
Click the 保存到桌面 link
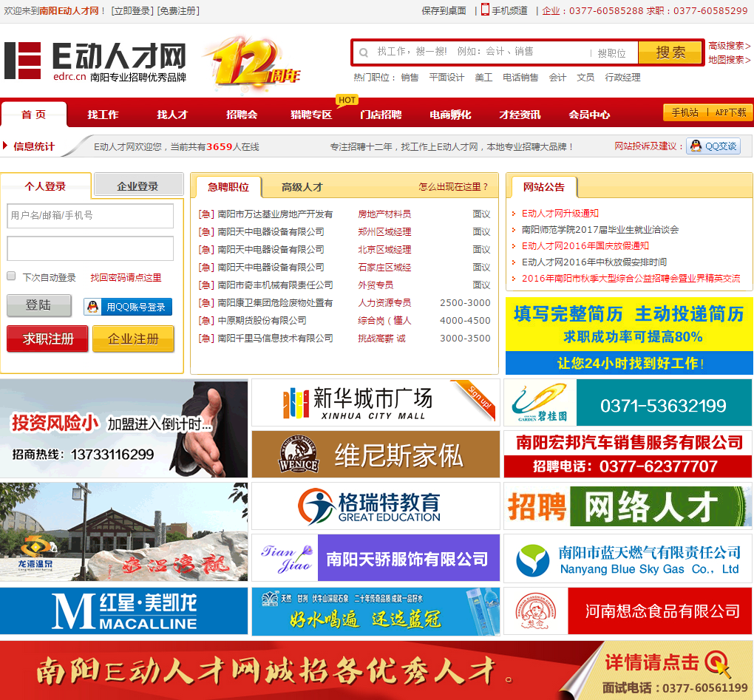click(444, 10)
